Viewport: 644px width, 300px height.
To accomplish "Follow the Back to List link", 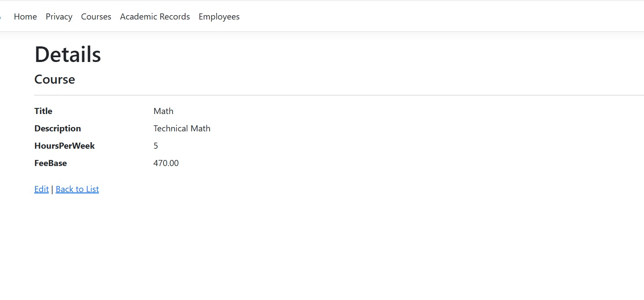I will tap(77, 189).
